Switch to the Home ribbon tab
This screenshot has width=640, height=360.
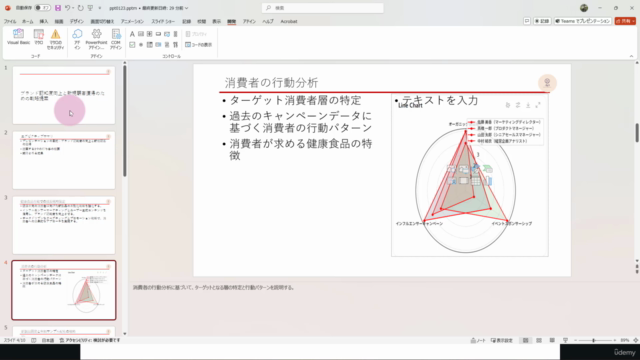(x=28, y=21)
